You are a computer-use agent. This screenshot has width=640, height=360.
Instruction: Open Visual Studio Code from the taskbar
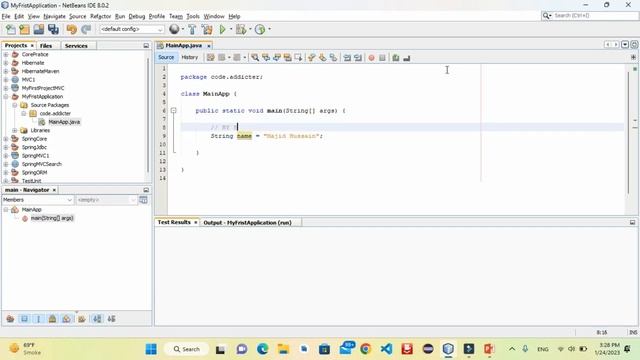[x=386, y=349]
